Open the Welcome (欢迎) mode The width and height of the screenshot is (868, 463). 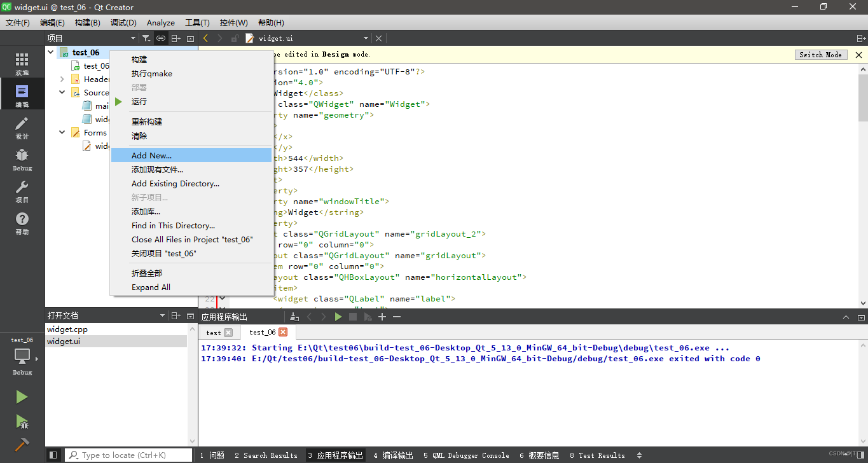point(22,64)
